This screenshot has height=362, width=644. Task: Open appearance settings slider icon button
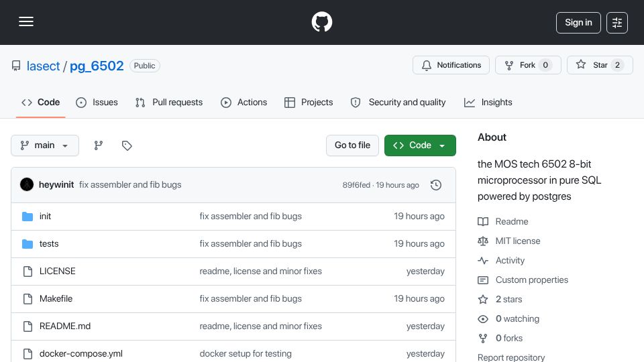(x=617, y=23)
